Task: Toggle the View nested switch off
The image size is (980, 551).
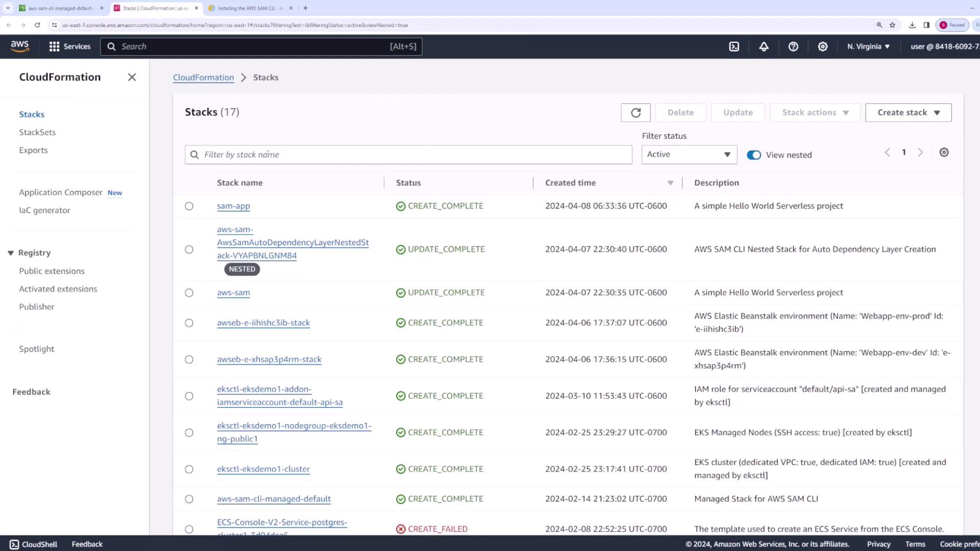Action: point(753,155)
